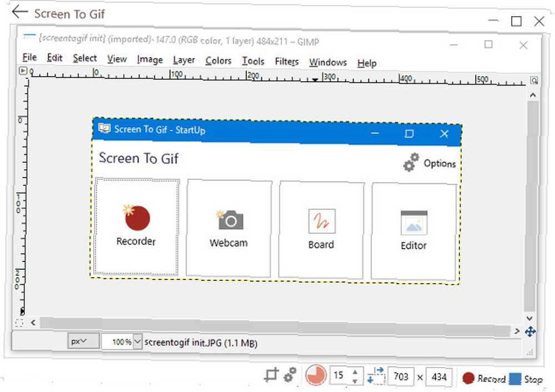555x392 pixels.
Task: Click the GIMP horizontal scrollbar track
Action: click(x=275, y=327)
